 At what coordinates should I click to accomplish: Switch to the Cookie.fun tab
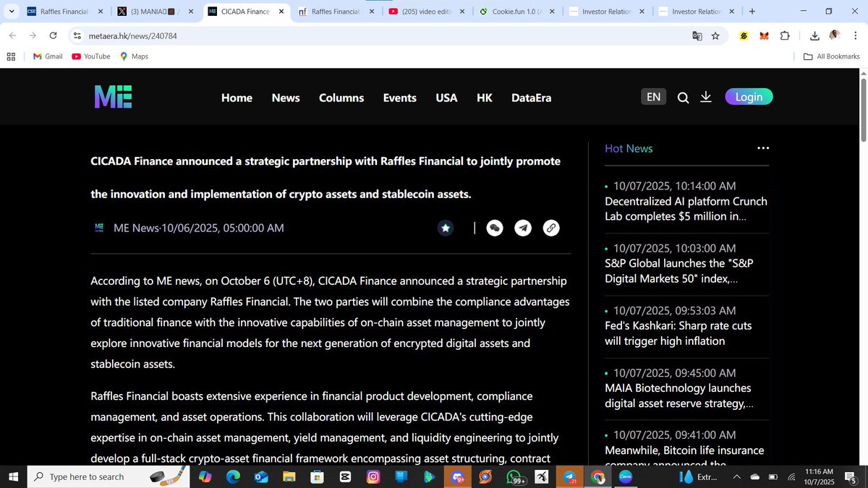[518, 12]
